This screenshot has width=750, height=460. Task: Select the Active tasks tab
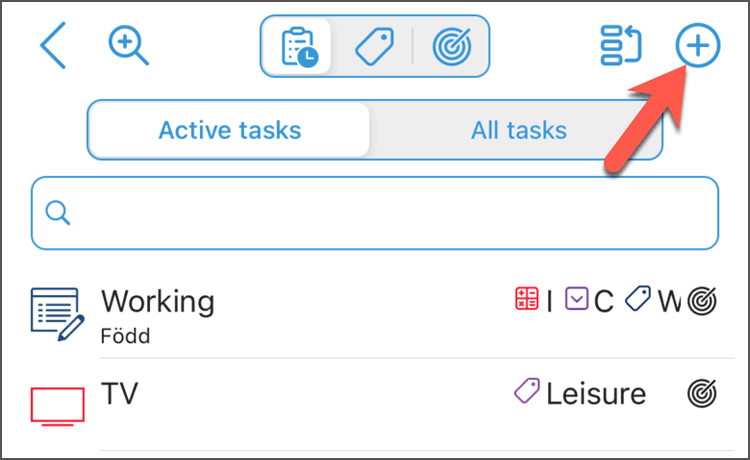[x=230, y=130]
